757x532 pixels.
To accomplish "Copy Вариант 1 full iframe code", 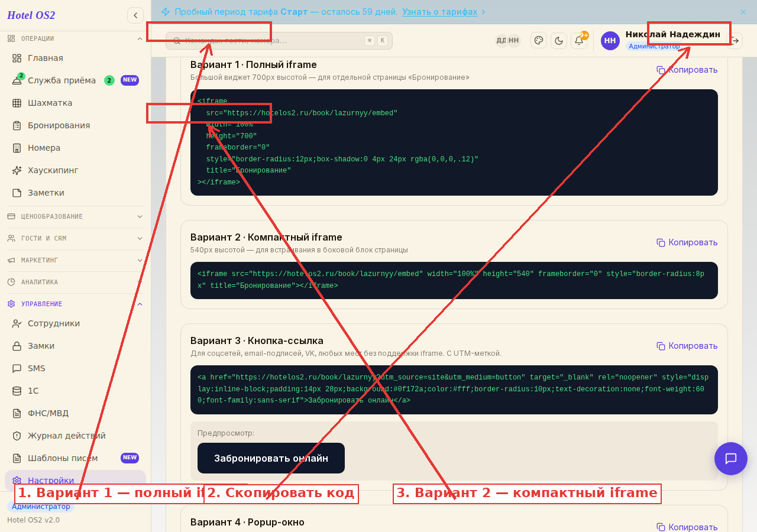I will tap(687, 70).
